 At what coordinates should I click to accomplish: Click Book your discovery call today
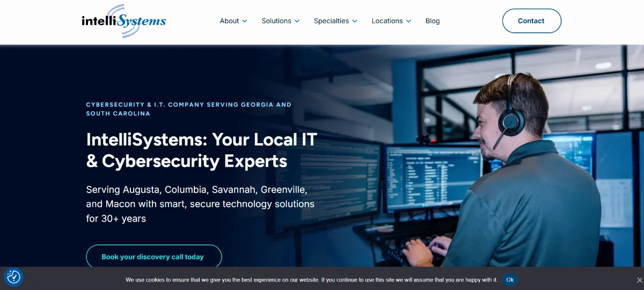(x=153, y=257)
